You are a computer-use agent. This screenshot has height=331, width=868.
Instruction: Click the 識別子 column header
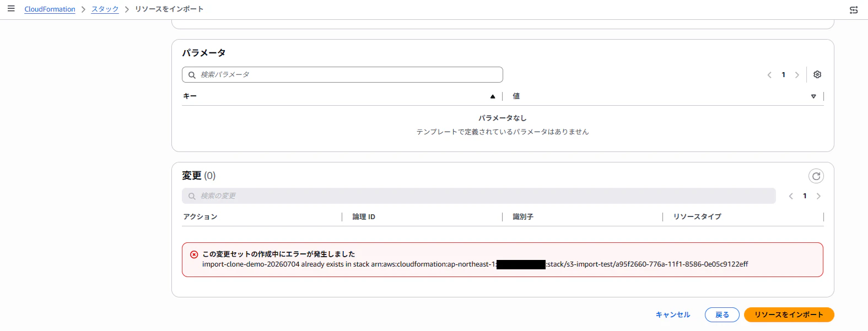(523, 217)
